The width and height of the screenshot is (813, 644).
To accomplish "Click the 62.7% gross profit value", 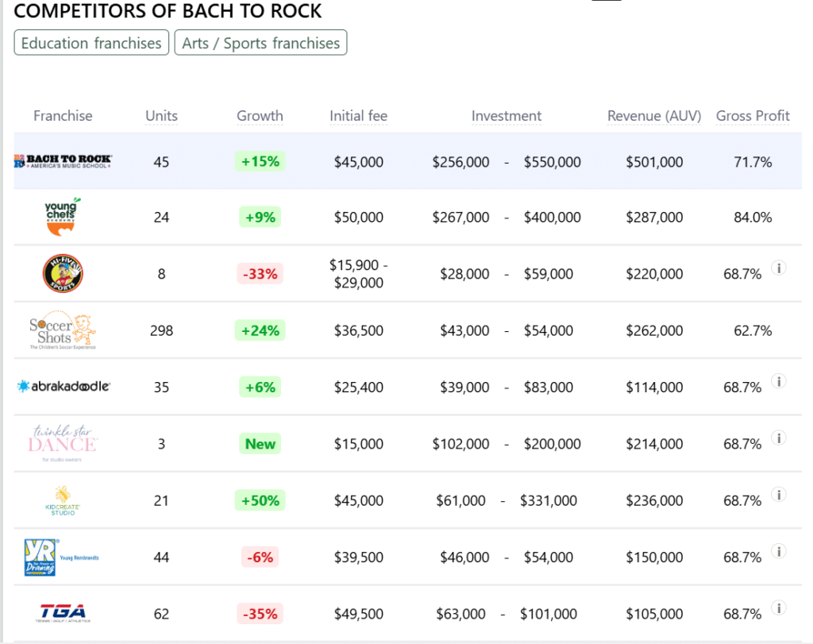I will (753, 330).
